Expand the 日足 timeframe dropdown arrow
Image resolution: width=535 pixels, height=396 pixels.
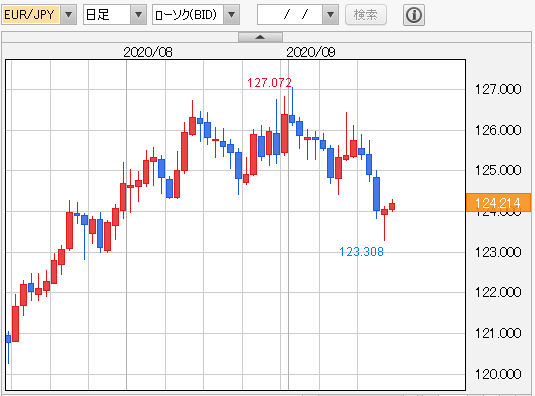tap(138, 15)
